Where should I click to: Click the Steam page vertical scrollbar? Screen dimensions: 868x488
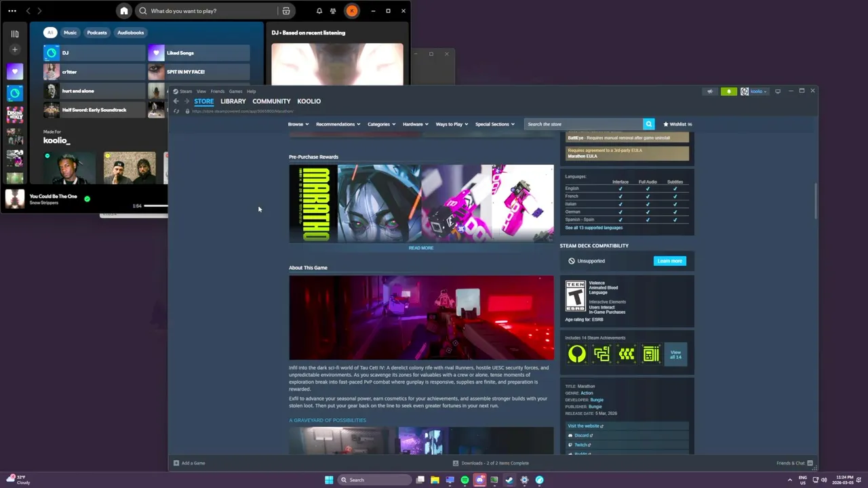815,201
